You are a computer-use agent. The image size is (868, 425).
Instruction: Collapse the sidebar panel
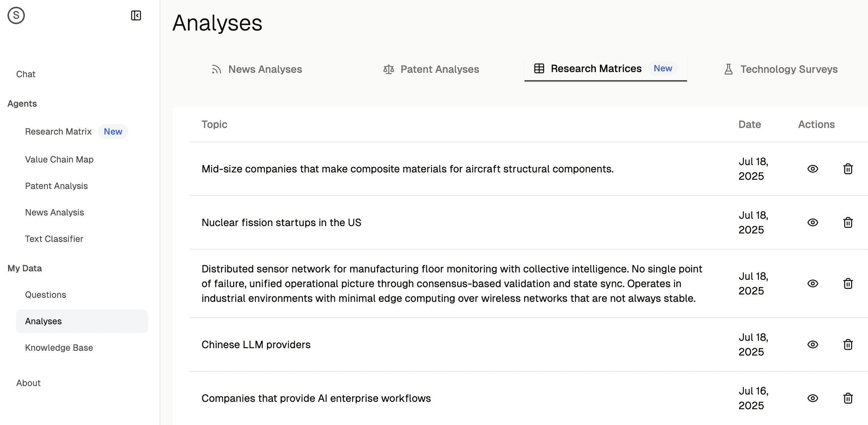click(x=136, y=15)
